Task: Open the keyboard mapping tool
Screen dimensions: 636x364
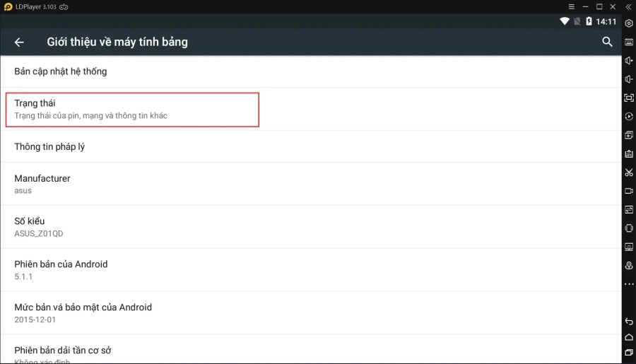Action: pyautogui.click(x=629, y=42)
